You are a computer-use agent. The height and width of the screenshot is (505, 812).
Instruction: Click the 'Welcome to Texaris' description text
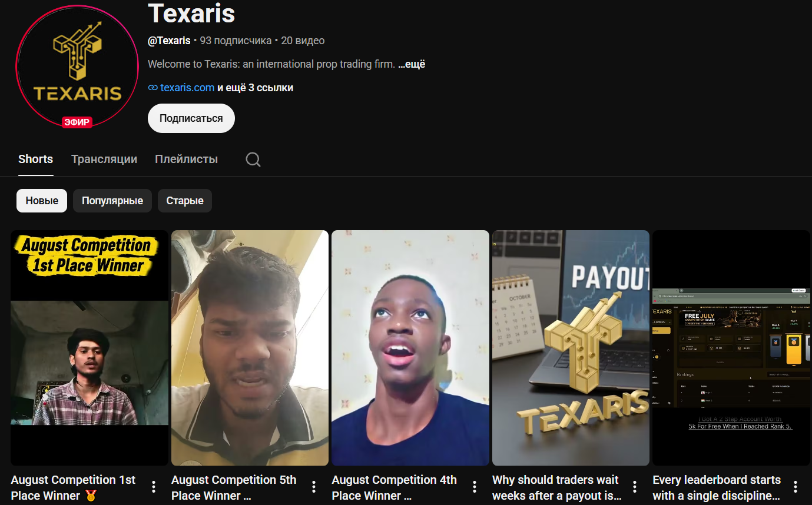click(271, 64)
